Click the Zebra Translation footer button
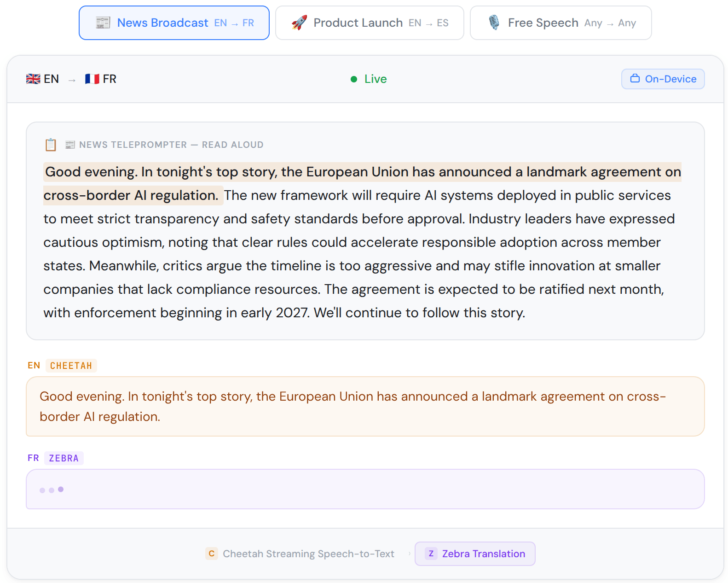728x583 pixels. tap(475, 554)
